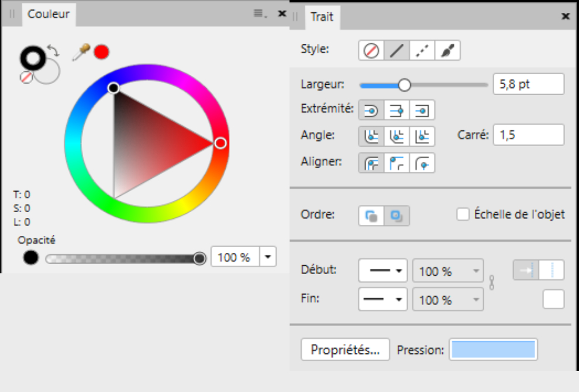Click the swap arrowheads box beside Fin
The height and width of the screenshot is (392, 579).
coord(553,299)
